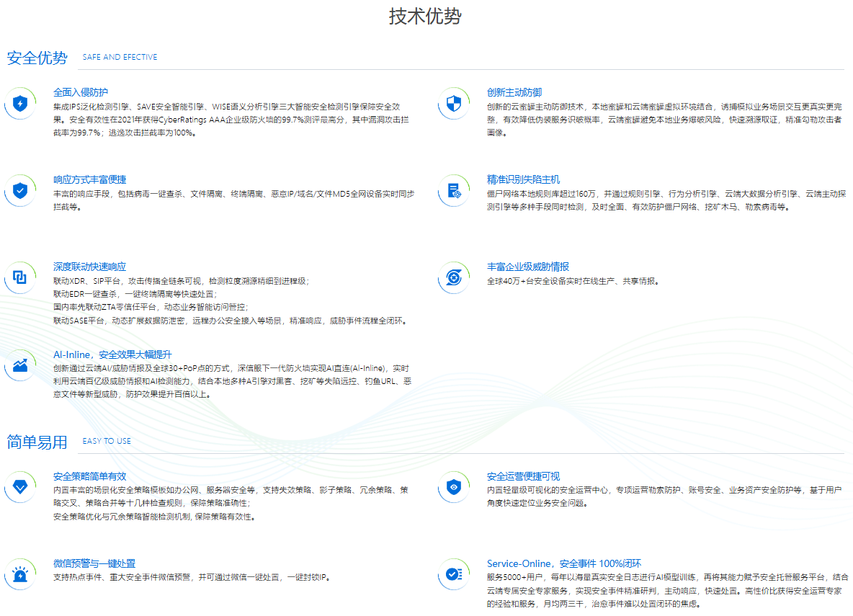This screenshot has width=853, height=616.
Task: Click the shield icon beside 创新主动防御
Action: [454, 103]
